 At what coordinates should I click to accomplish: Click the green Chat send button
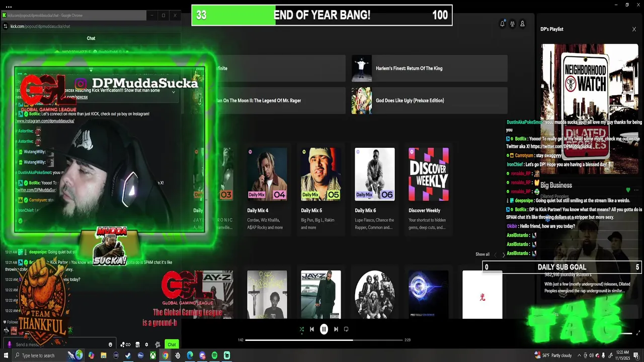tap(172, 344)
